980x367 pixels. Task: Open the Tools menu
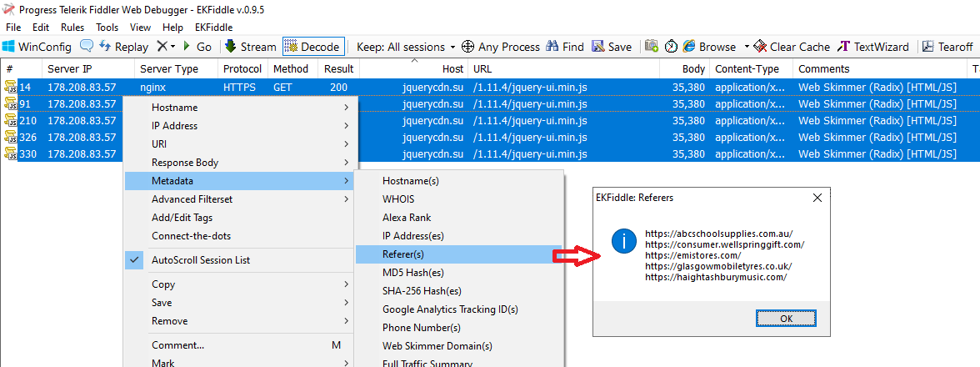tap(107, 28)
